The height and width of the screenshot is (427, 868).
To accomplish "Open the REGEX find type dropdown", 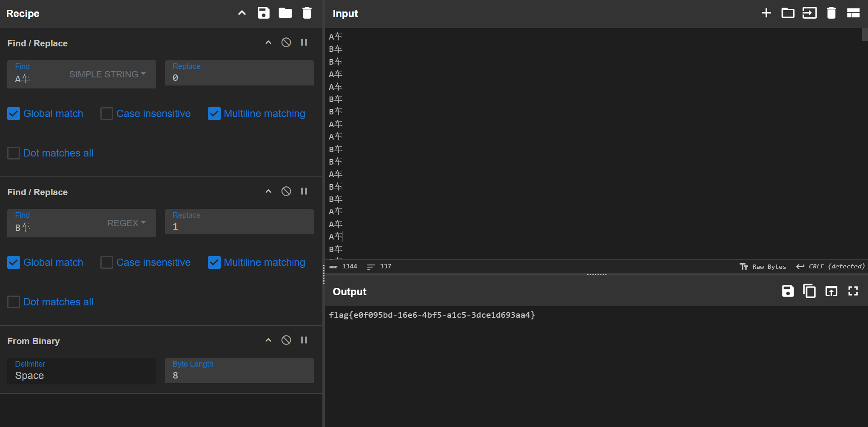I will [x=126, y=223].
